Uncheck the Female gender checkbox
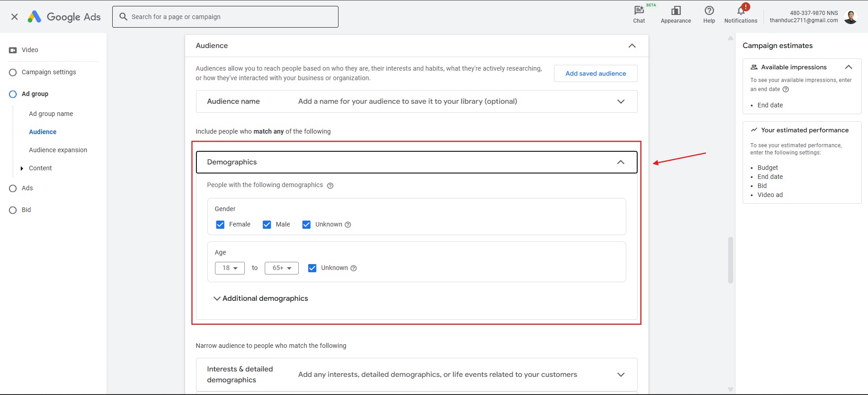868x395 pixels. click(220, 225)
